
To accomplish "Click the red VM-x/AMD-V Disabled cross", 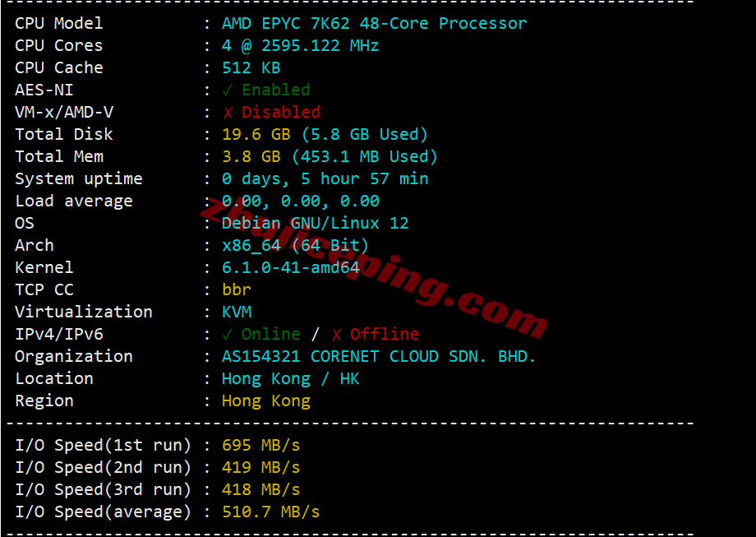I will point(228,113).
